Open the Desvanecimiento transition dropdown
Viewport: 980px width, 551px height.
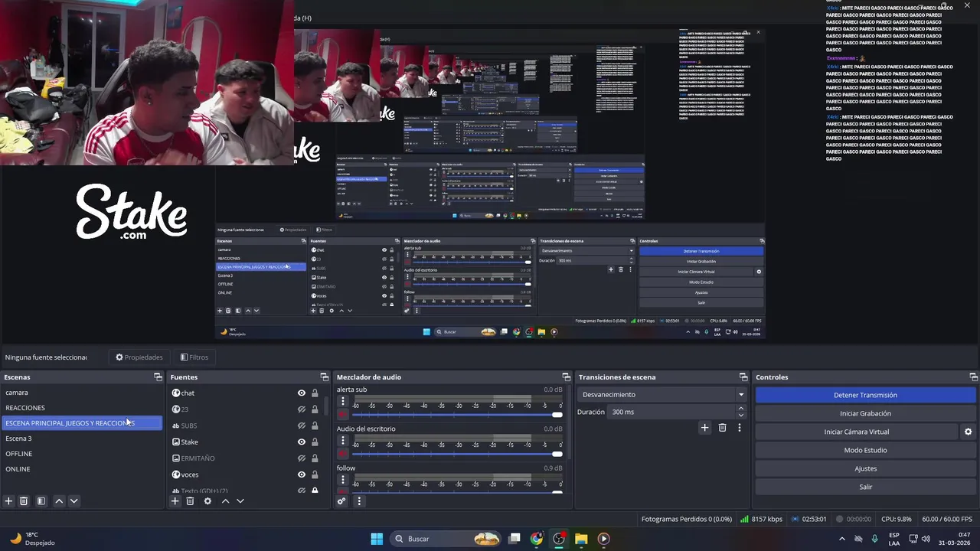pyautogui.click(x=662, y=395)
